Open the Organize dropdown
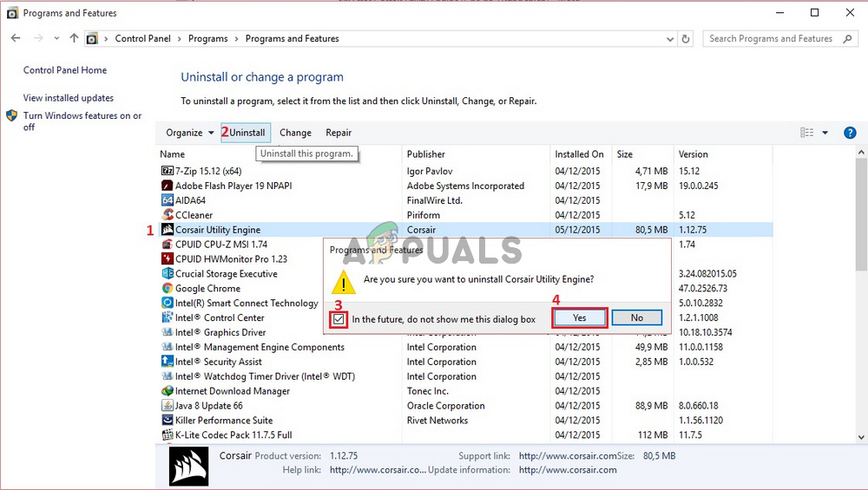This screenshot has height=490, width=868. pos(190,133)
